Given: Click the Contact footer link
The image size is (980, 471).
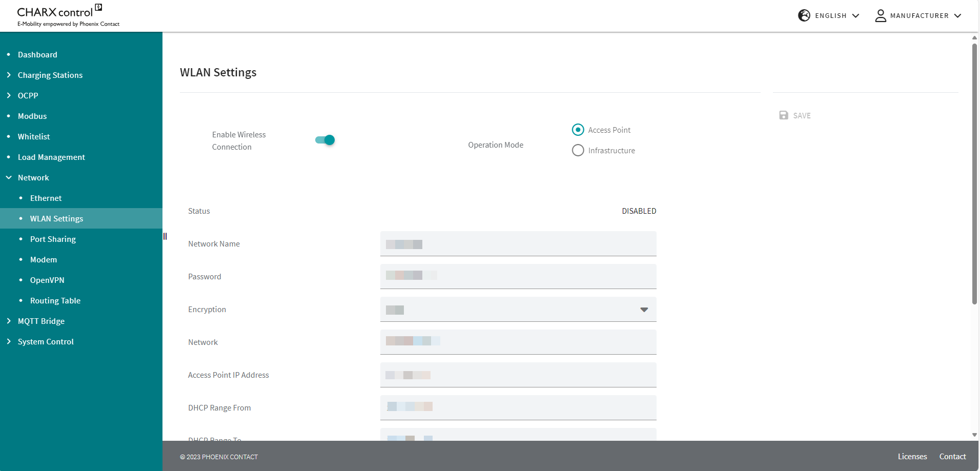Looking at the screenshot, I should click(952, 456).
